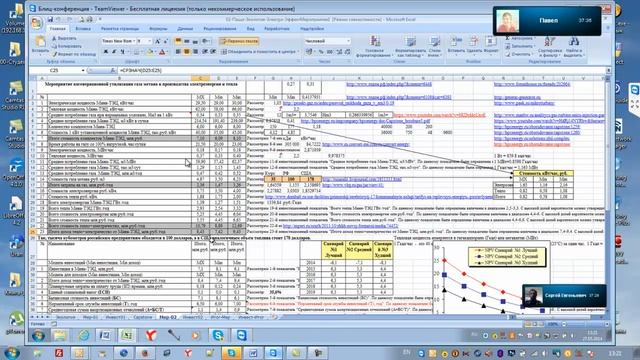Switch to the Формулы tab
The height and width of the screenshot is (360, 640).
[158, 29]
